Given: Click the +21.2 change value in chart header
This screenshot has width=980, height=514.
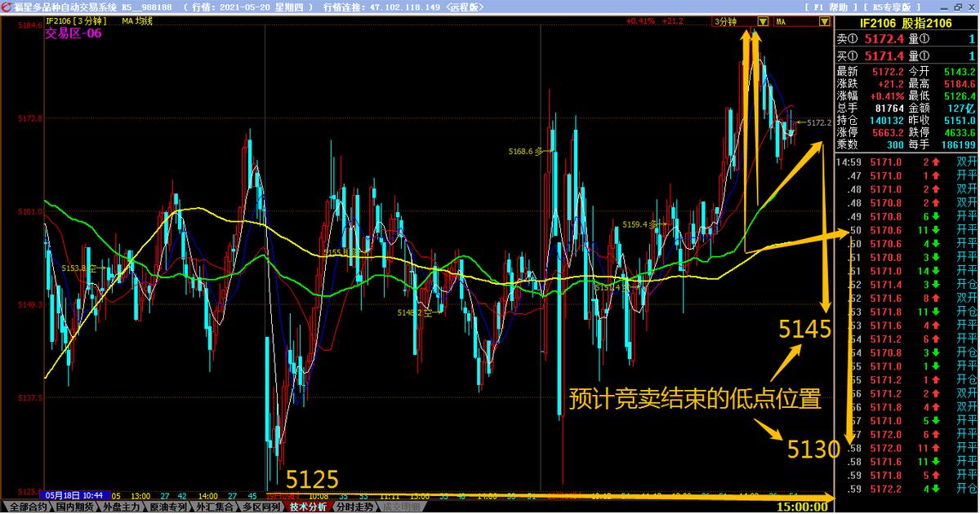Looking at the screenshot, I should click(x=672, y=21).
